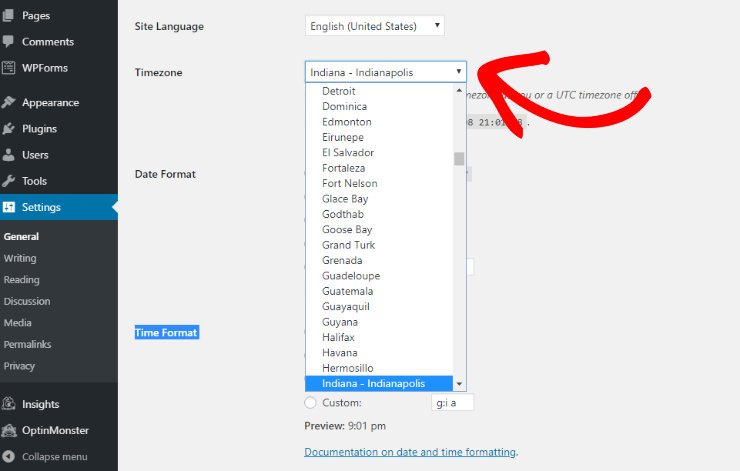
Task: Open the Writing settings submenu
Action: (x=20, y=258)
